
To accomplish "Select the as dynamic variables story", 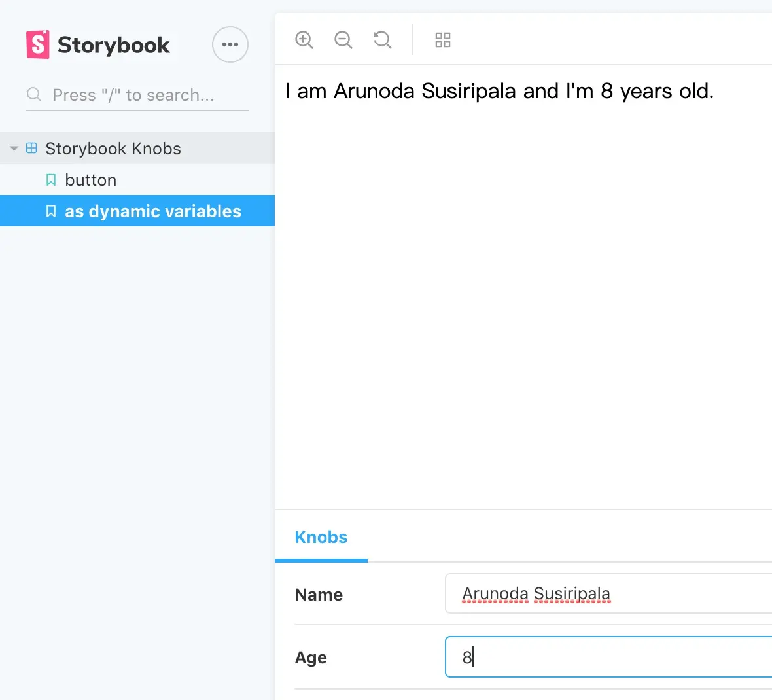I will (153, 211).
